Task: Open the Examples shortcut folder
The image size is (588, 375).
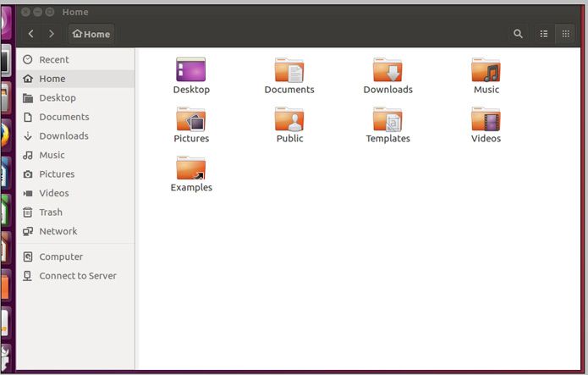Action: [190, 168]
